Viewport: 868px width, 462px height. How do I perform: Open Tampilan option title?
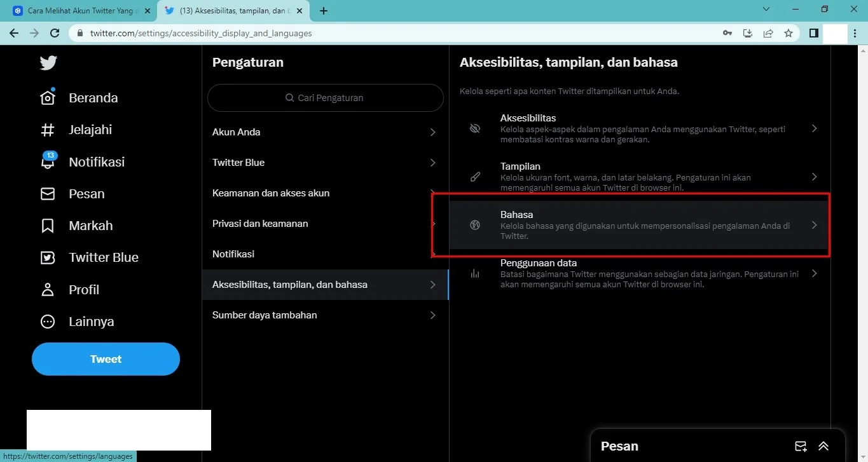click(x=520, y=166)
